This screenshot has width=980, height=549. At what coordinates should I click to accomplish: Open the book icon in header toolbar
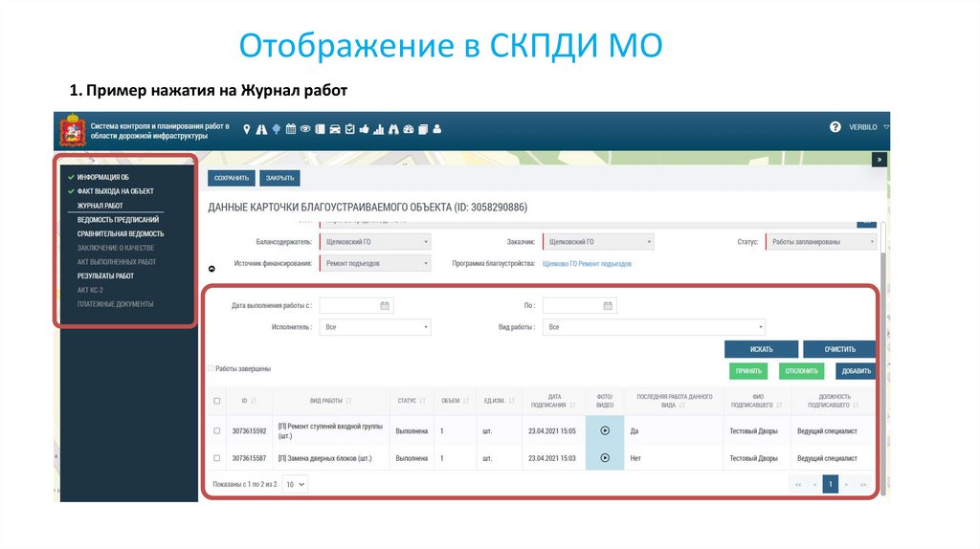(320, 129)
